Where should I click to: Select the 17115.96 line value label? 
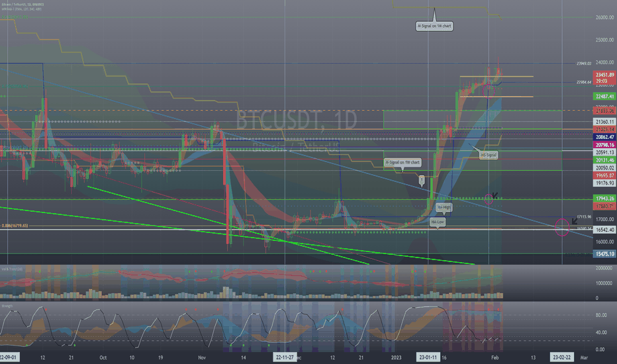tap(584, 217)
